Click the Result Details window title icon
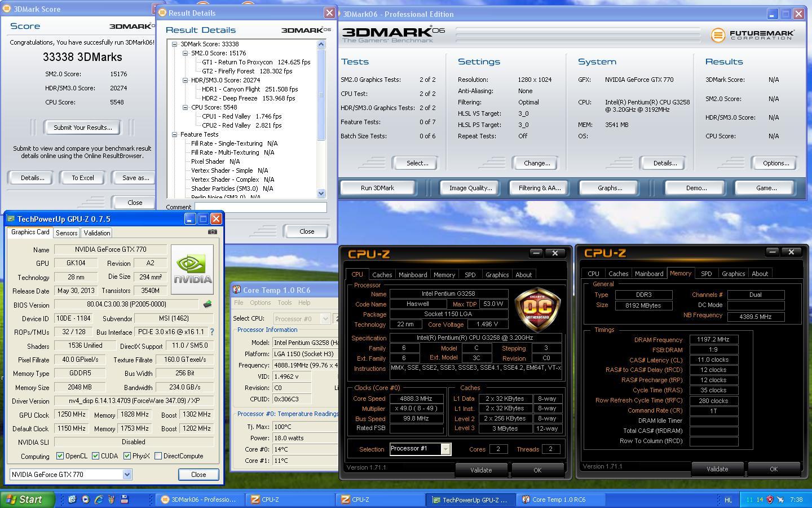This screenshot has height=508, width=812. (162, 12)
